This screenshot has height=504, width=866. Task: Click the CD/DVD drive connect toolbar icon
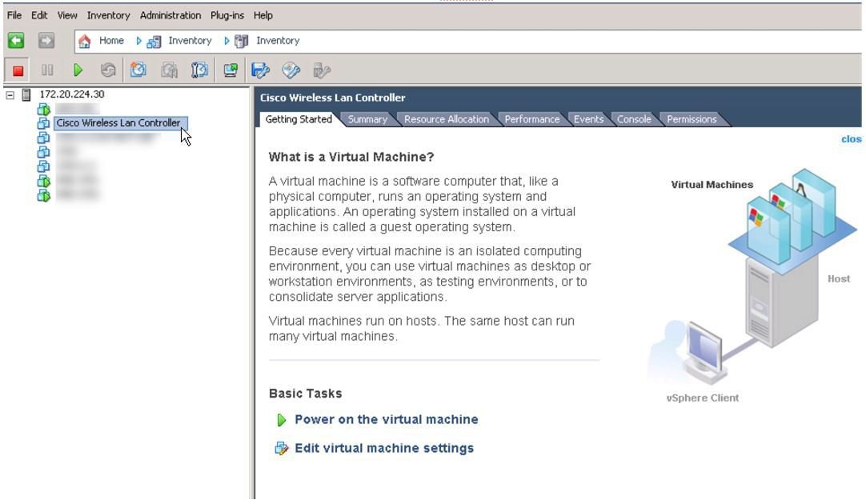click(x=291, y=70)
